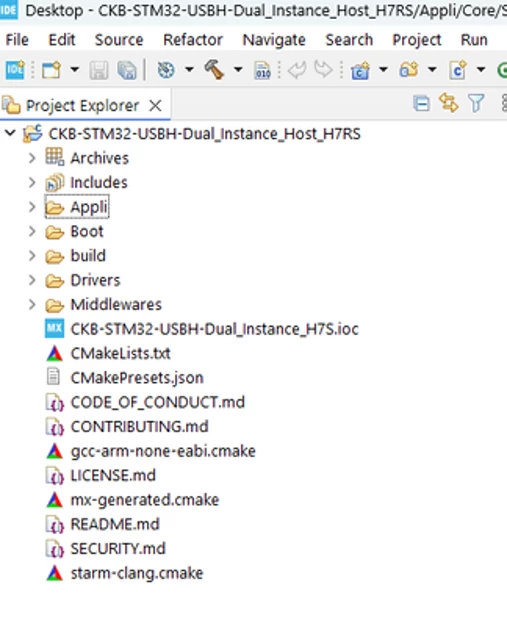Click the CMake triangle icon for CMakeLists.txt
This screenshot has height=626, width=507.
pos(54,353)
